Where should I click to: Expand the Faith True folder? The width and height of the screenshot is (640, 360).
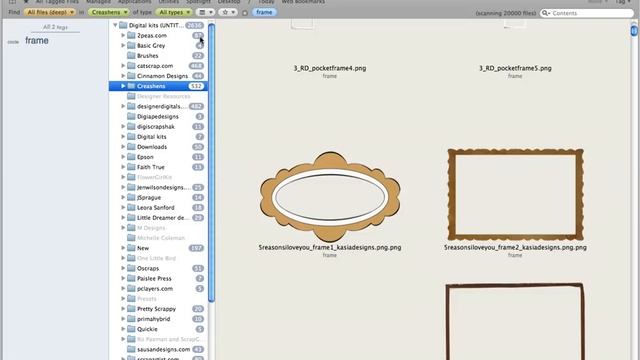click(123, 167)
